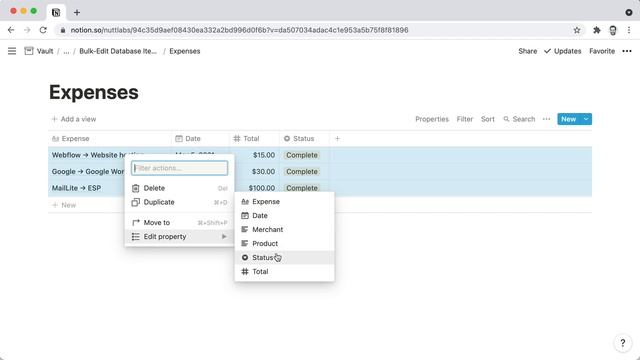Click the Expense title icon in submenu

(x=245, y=202)
